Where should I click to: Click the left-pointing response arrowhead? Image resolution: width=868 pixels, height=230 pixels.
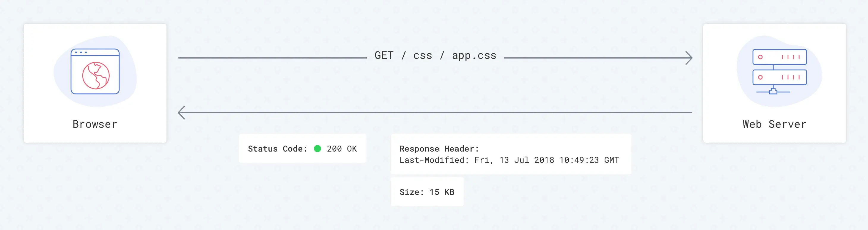[x=182, y=113]
